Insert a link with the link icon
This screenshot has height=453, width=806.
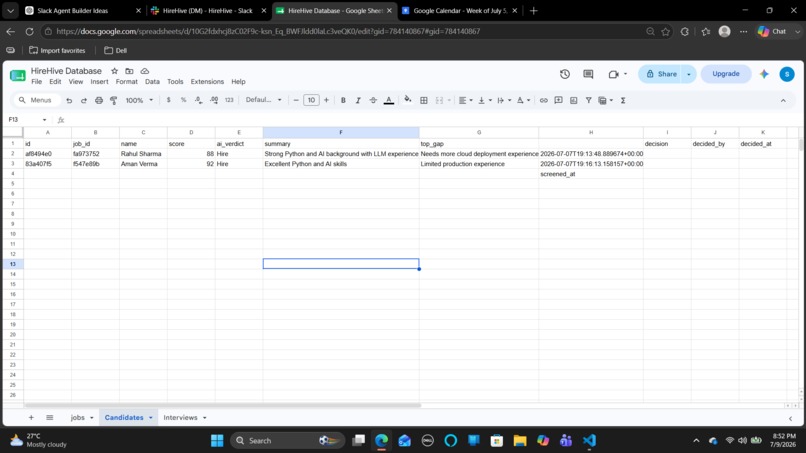543,100
